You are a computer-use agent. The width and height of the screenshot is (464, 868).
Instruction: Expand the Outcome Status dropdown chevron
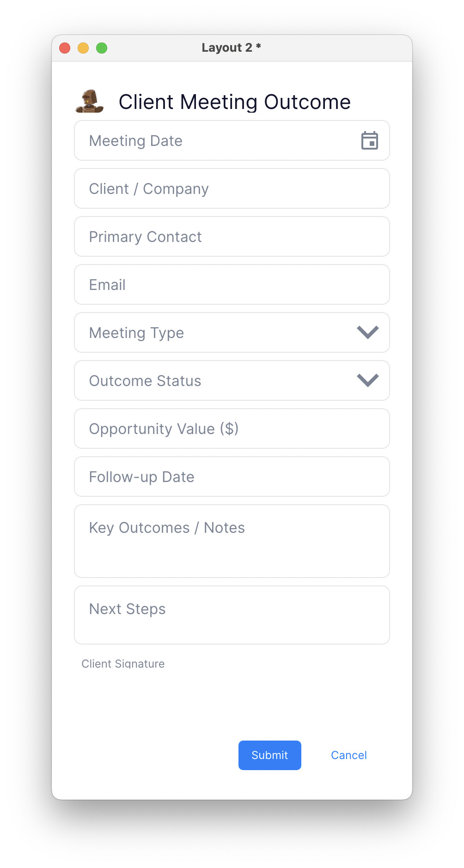[368, 380]
